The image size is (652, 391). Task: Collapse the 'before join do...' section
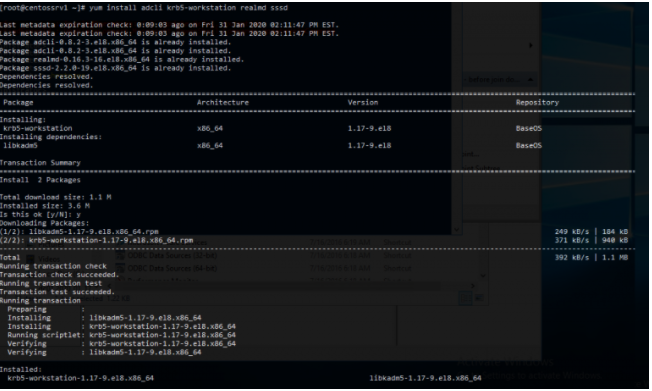pyautogui.click(x=531, y=79)
